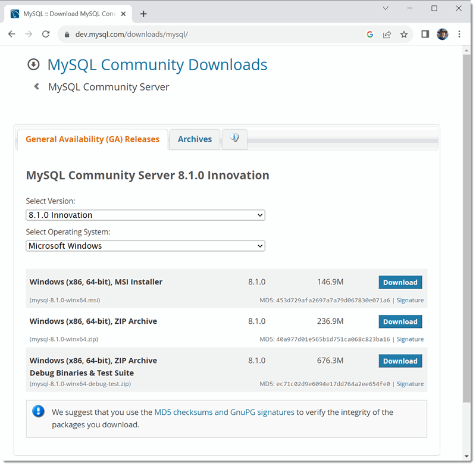The image size is (476, 466).
Task: Click the filename (mysql-8.1.0-winx64.msi)
Action: point(65,300)
